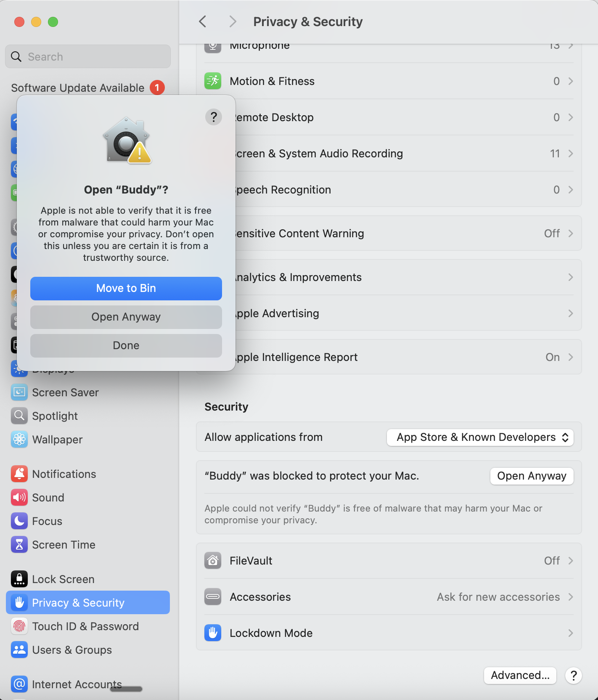Click the Lock Screen padlock icon
The height and width of the screenshot is (700, 598).
(x=19, y=579)
